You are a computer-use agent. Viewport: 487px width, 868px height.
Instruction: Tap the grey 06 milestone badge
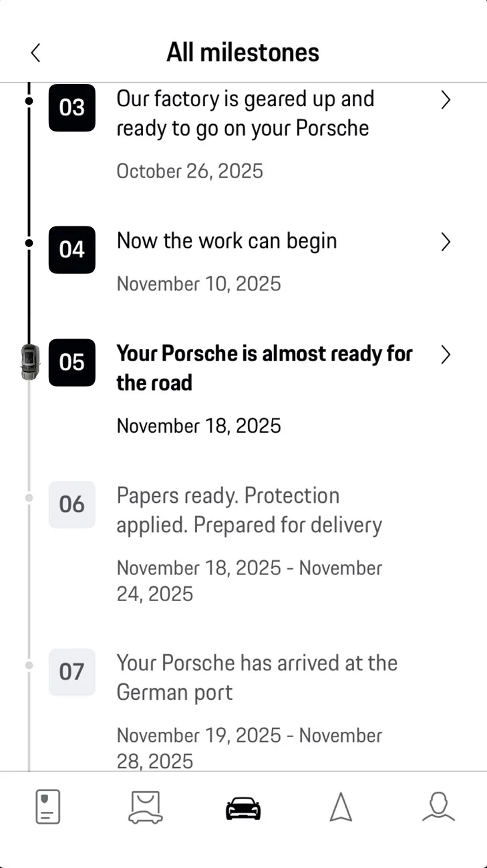tap(71, 505)
